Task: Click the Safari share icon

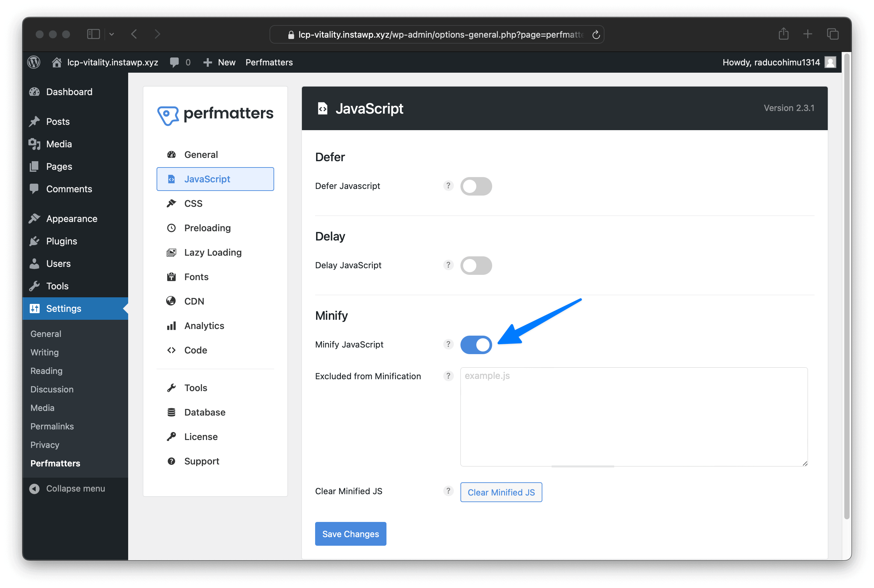Action: pos(783,34)
